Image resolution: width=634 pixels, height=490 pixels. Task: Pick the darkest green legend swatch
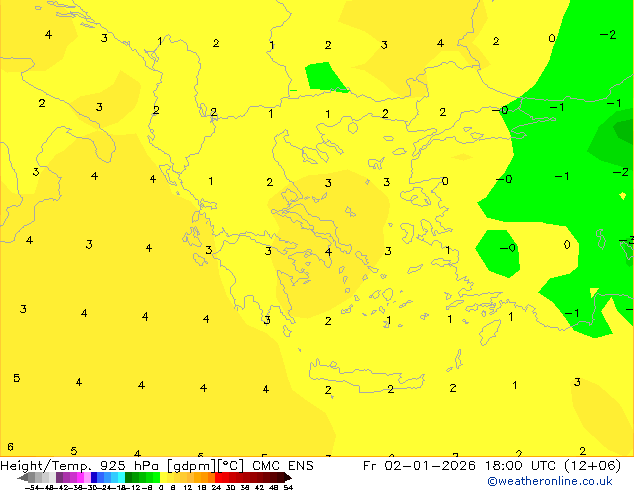click(x=129, y=477)
